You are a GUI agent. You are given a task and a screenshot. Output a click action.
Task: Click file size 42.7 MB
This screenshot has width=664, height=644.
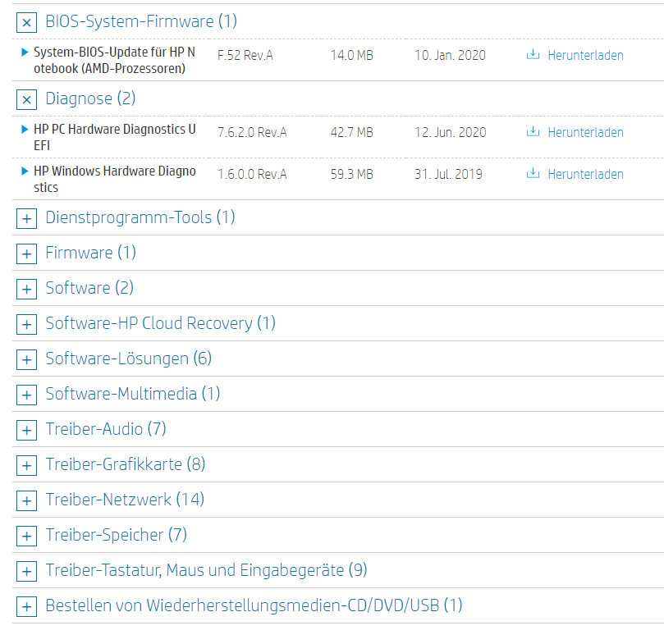[x=352, y=132]
